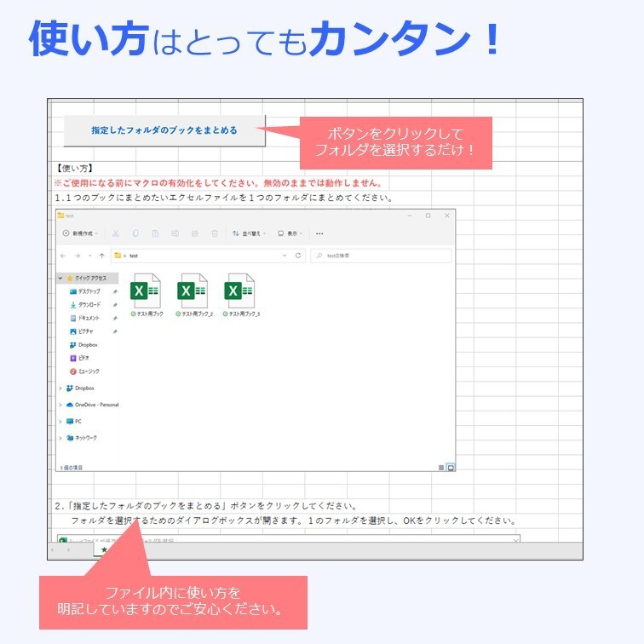Expand the top-level Dropbox tree node
This screenshot has height=644, width=644.
[x=60, y=388]
